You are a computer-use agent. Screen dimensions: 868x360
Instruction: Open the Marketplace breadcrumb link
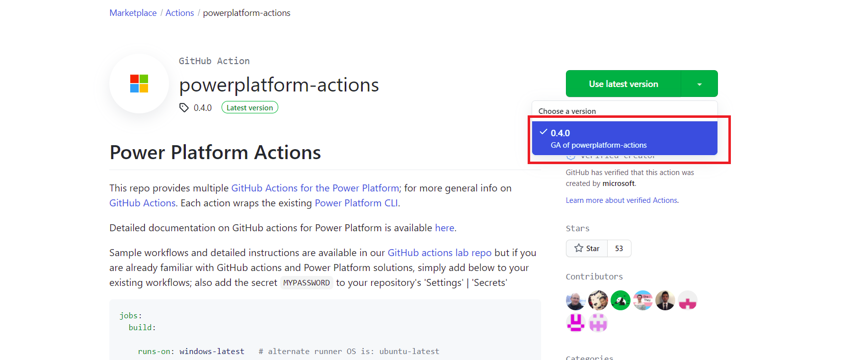(x=133, y=12)
